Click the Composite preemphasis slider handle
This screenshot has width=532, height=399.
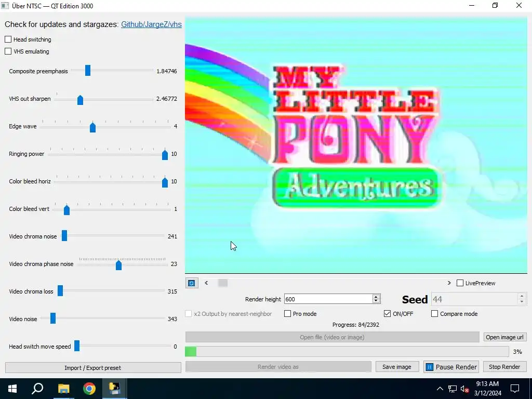[88, 71]
